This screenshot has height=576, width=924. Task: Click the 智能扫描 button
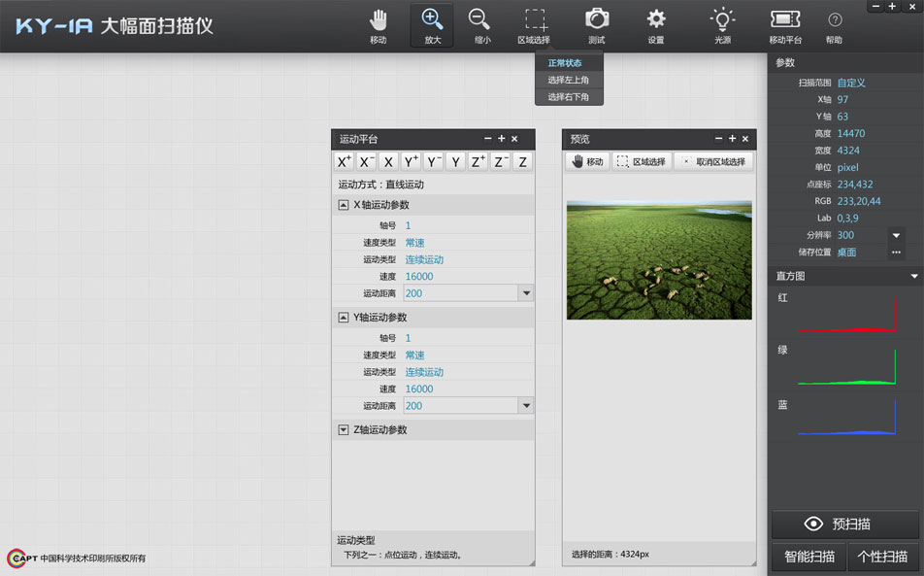808,557
